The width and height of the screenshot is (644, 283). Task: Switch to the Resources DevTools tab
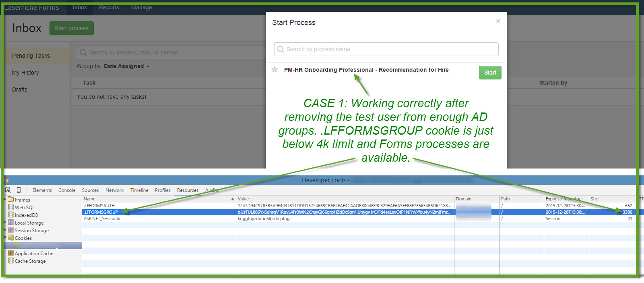point(188,190)
